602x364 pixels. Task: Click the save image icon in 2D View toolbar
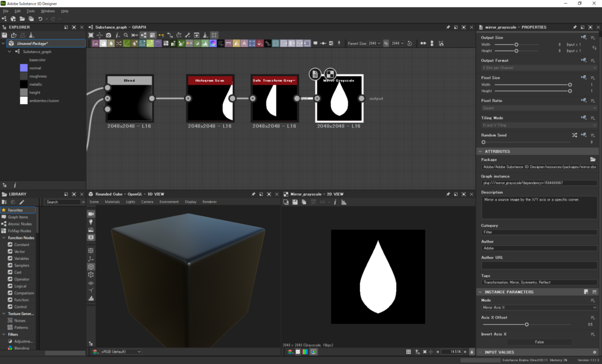[295, 202]
